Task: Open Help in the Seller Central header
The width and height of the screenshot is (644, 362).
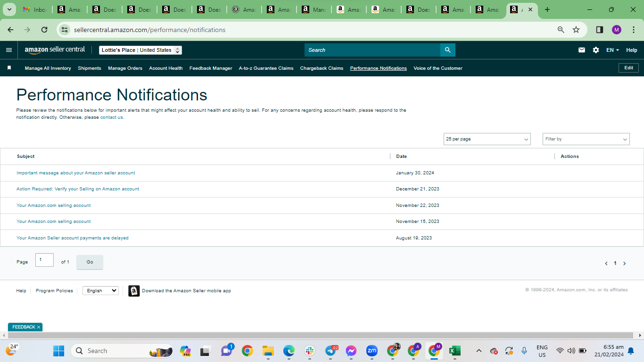Action: tap(632, 50)
